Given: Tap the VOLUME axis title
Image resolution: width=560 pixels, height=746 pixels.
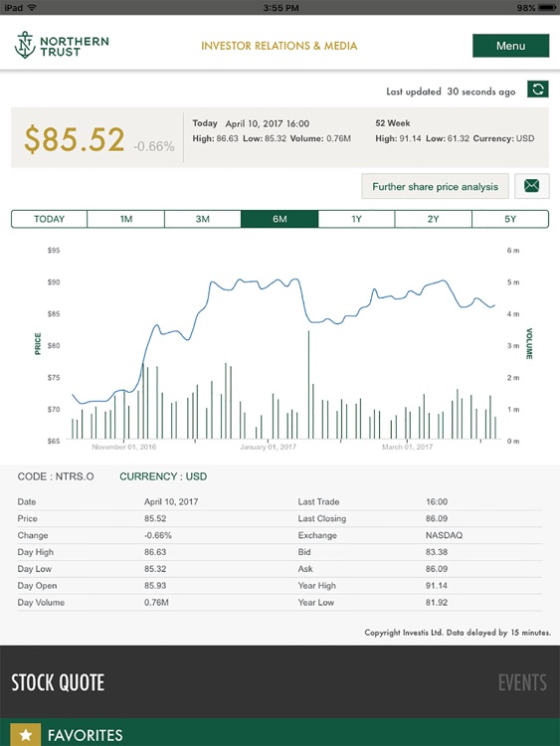Looking at the screenshot, I should (x=529, y=343).
